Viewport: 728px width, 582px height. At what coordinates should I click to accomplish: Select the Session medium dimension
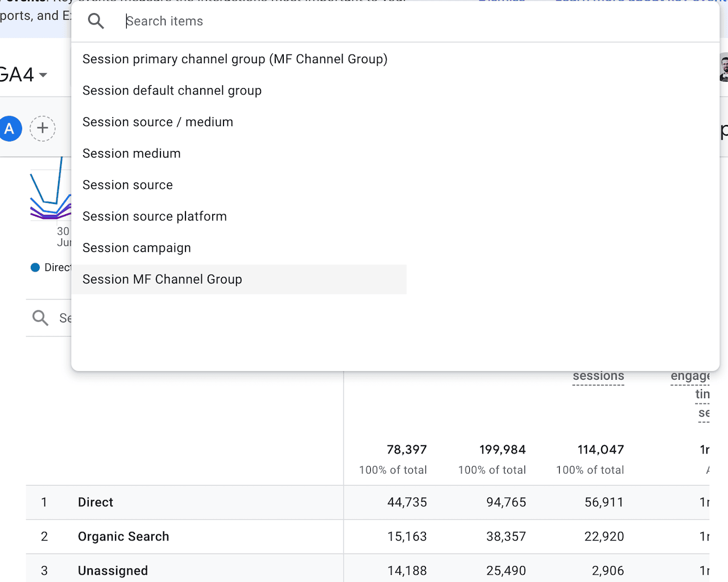pyautogui.click(x=131, y=153)
